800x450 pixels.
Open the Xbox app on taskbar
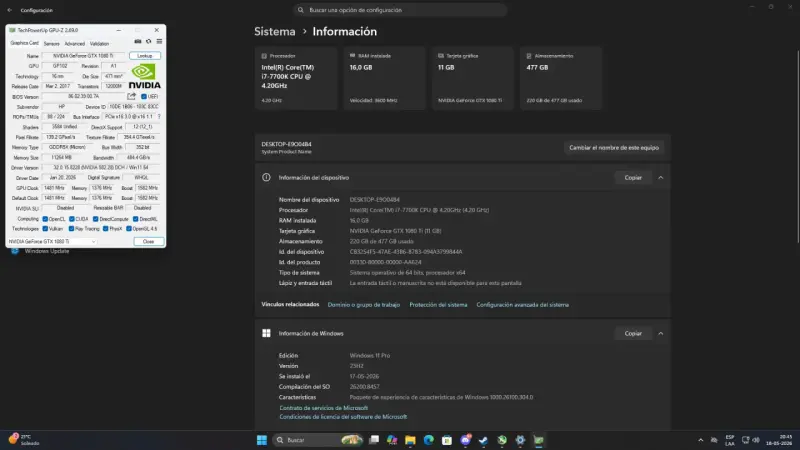coord(502,440)
